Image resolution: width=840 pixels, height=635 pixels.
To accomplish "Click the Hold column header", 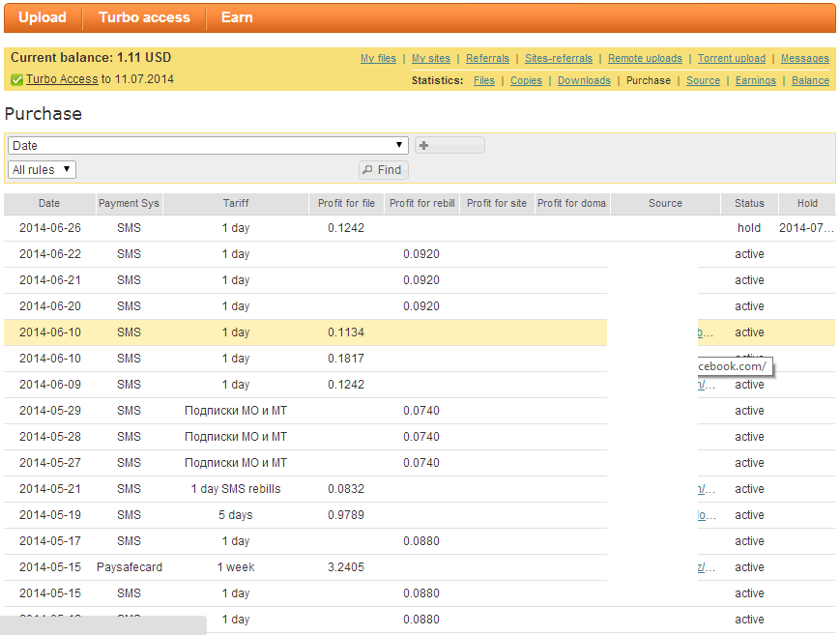I will coord(807,203).
